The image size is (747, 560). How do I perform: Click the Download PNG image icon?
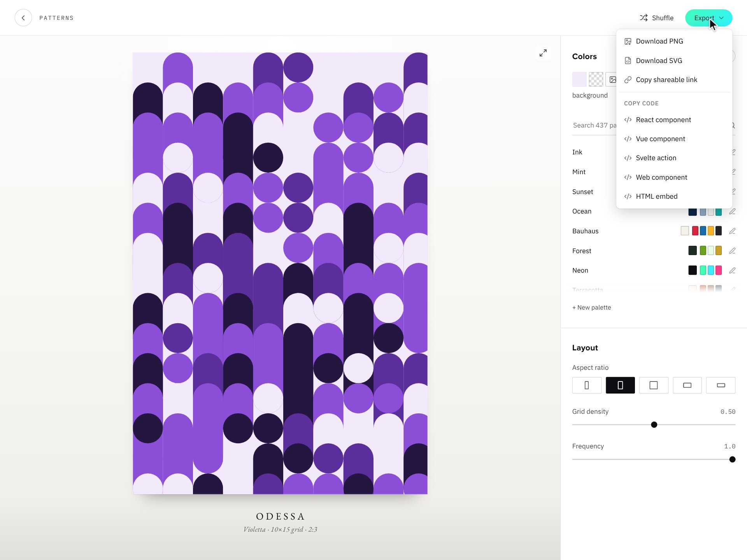pos(628,41)
